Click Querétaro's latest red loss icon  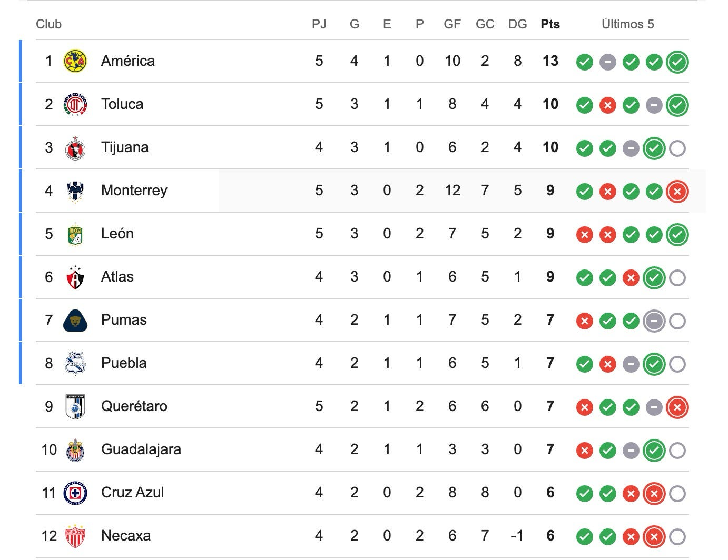[677, 407]
